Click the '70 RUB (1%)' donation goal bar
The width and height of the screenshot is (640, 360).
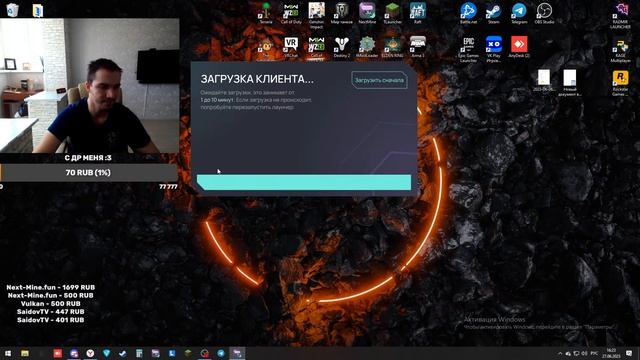pos(89,173)
